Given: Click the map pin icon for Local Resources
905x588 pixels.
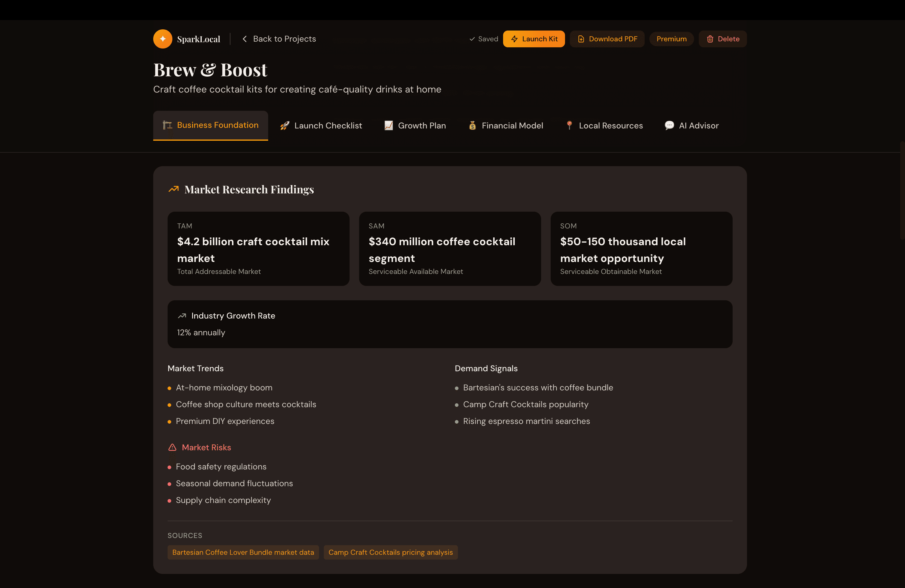Looking at the screenshot, I should pyautogui.click(x=569, y=125).
